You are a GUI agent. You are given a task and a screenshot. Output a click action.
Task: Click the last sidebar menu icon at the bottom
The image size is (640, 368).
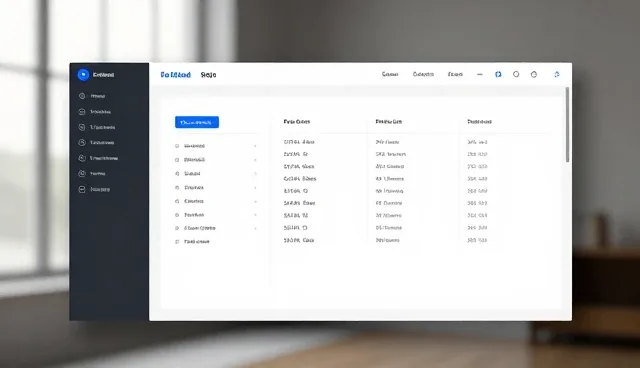82,189
